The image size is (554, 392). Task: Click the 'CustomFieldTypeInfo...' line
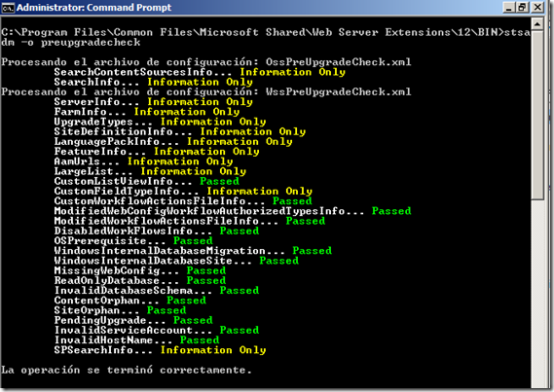click(183, 191)
